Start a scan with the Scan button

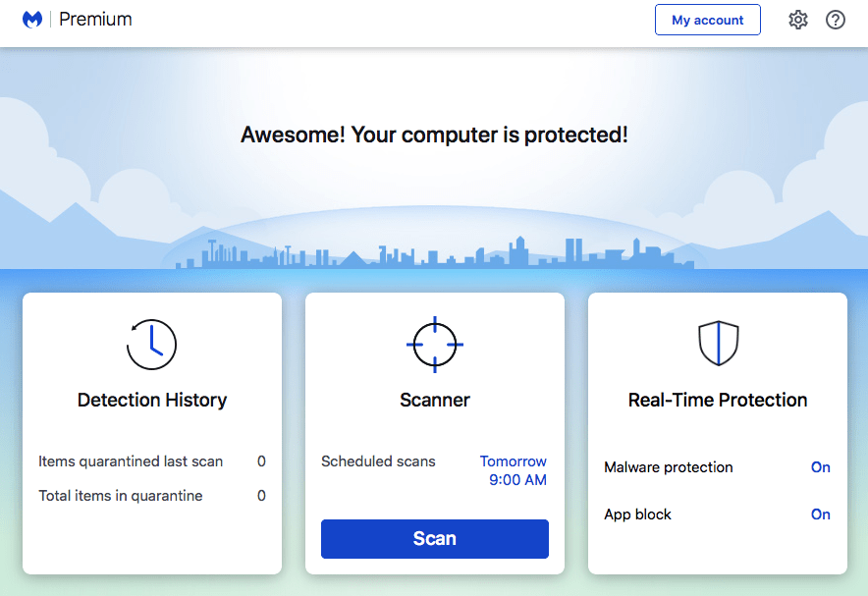coord(435,539)
